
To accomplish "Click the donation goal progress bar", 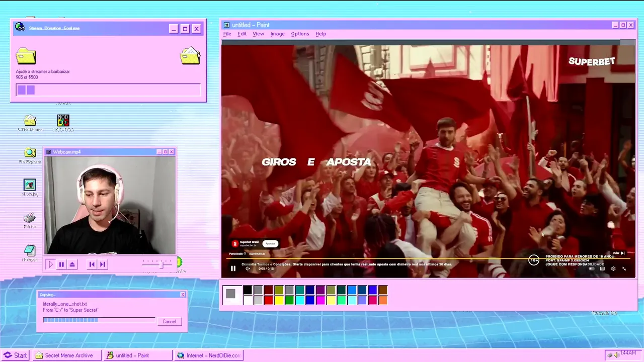I will 108,90.
